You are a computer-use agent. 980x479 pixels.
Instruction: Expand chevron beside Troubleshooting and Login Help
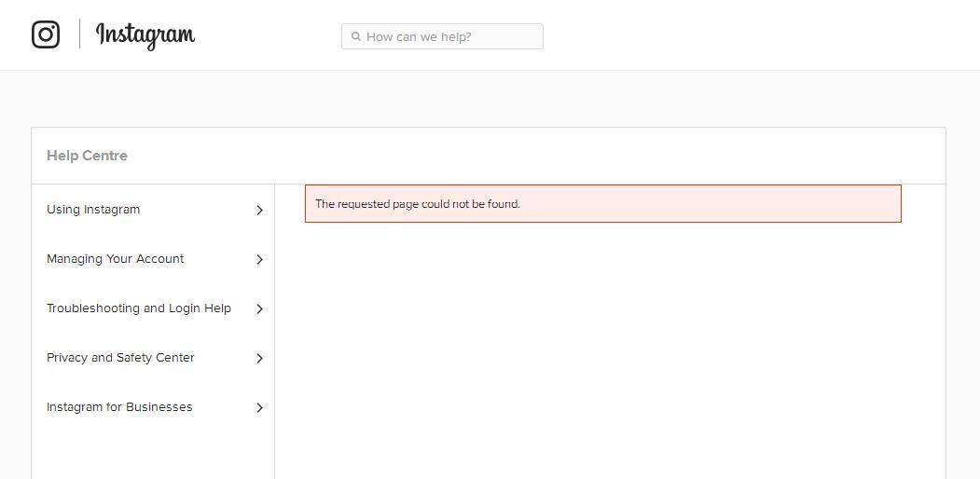[259, 308]
